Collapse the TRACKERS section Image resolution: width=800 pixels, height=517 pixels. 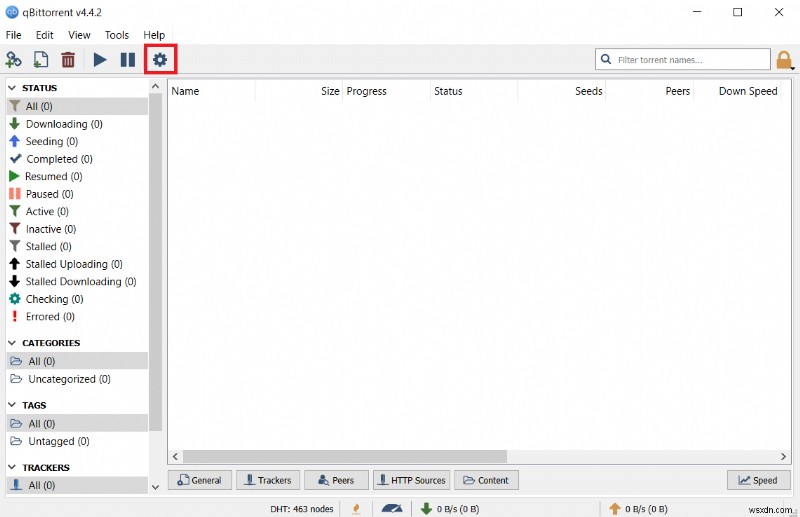point(12,467)
